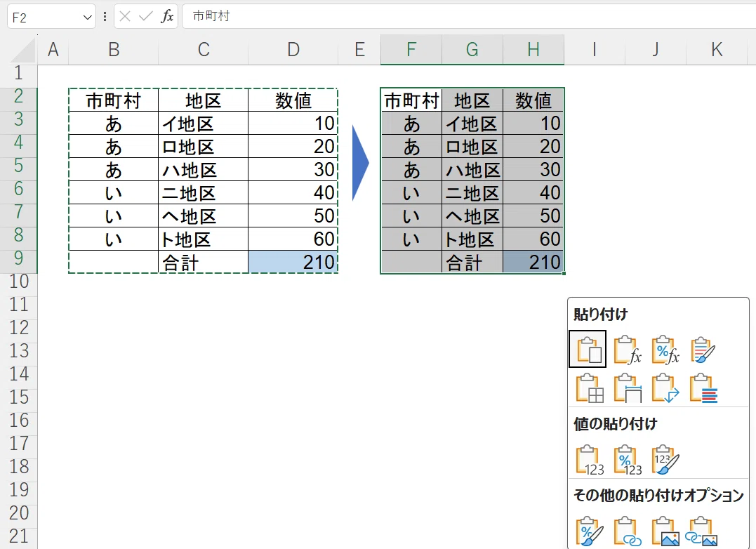Click cell D6 with value 40
The height and width of the screenshot is (549, 756).
[293, 193]
